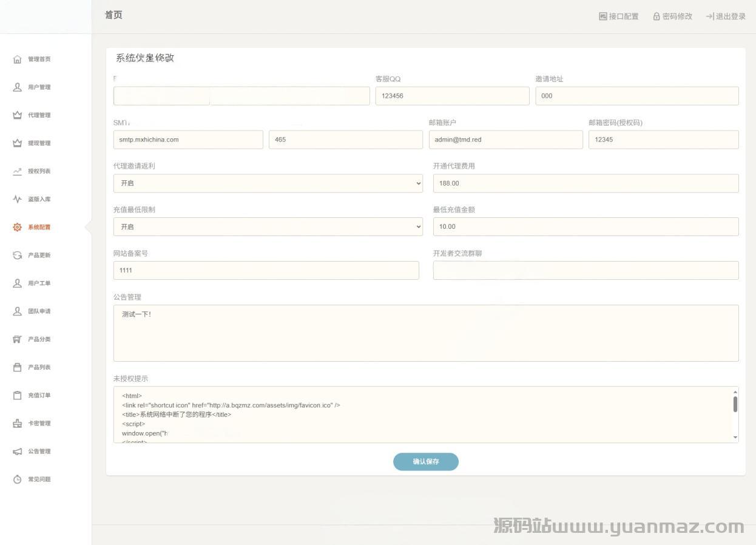The height and width of the screenshot is (545, 756).
Task: Select 提现管理 in the sidebar
Action: tap(39, 143)
